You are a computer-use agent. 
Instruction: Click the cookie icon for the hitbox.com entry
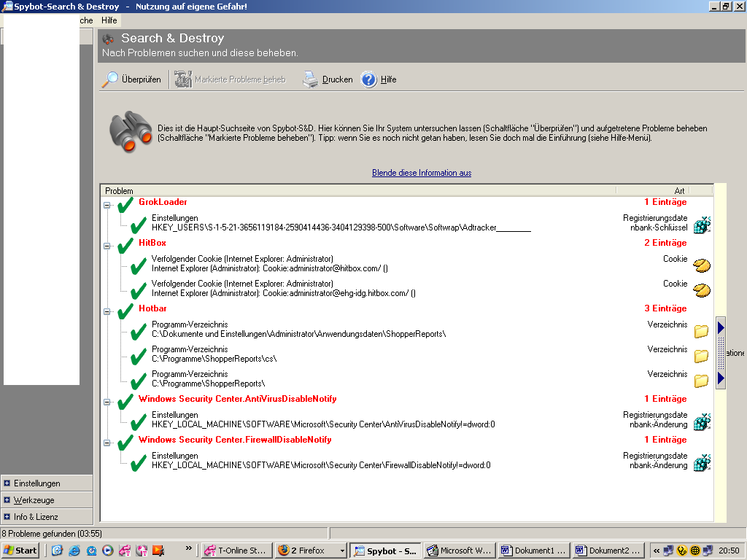pyautogui.click(x=702, y=265)
